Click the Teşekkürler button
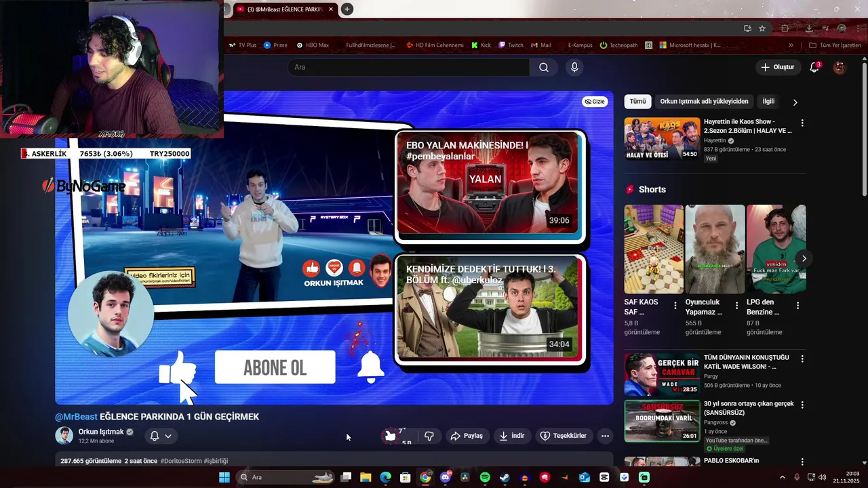The image size is (868, 488). (x=563, y=436)
